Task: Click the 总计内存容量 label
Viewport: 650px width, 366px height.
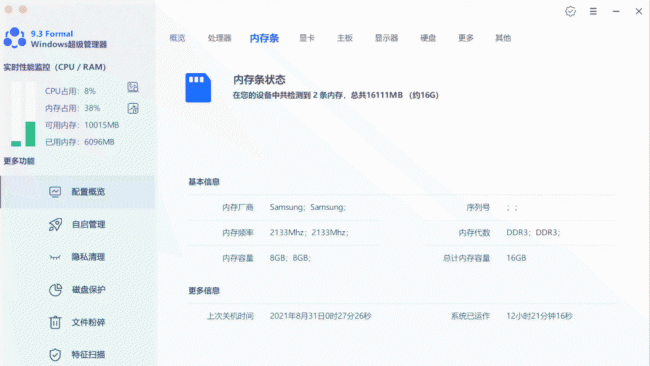Action: [466, 258]
